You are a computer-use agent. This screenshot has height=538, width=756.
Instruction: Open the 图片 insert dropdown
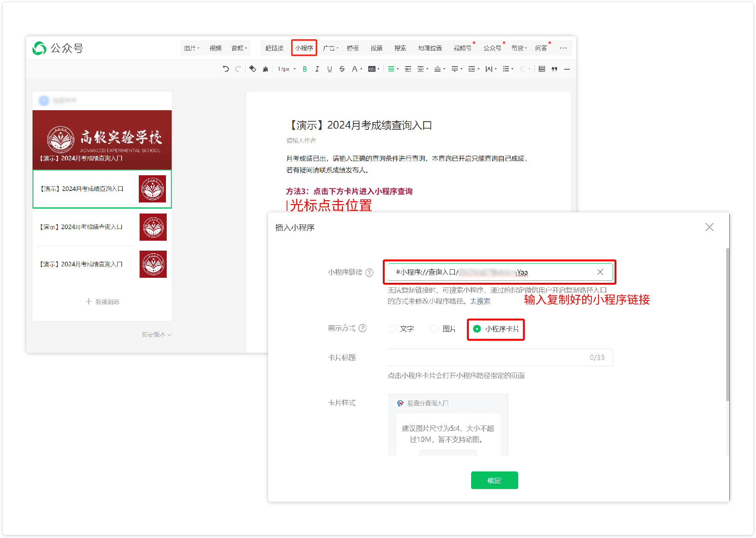(191, 48)
